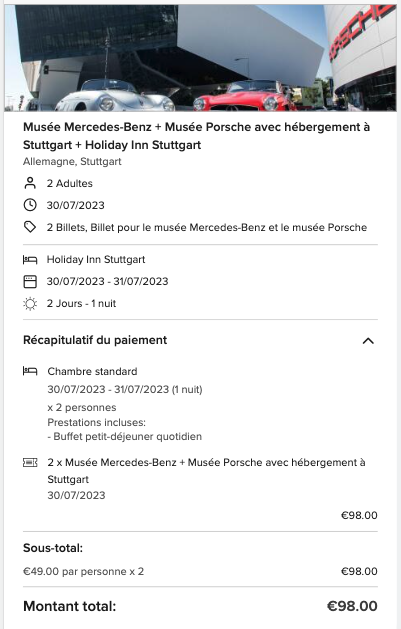Click the sun icon beside 2 Jours - 1 nuit
Image resolution: width=401 pixels, height=629 pixels.
click(x=30, y=304)
